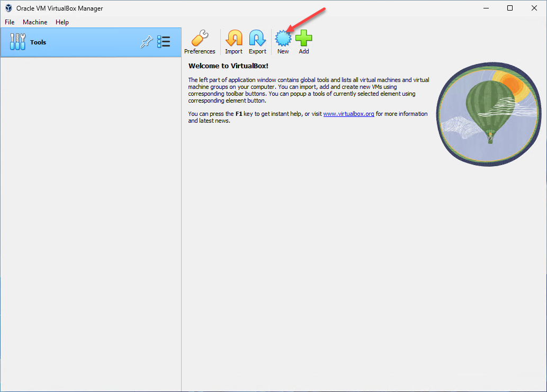Select the Tools item in left pane
Screen dimensions: 547x392
tap(91, 42)
